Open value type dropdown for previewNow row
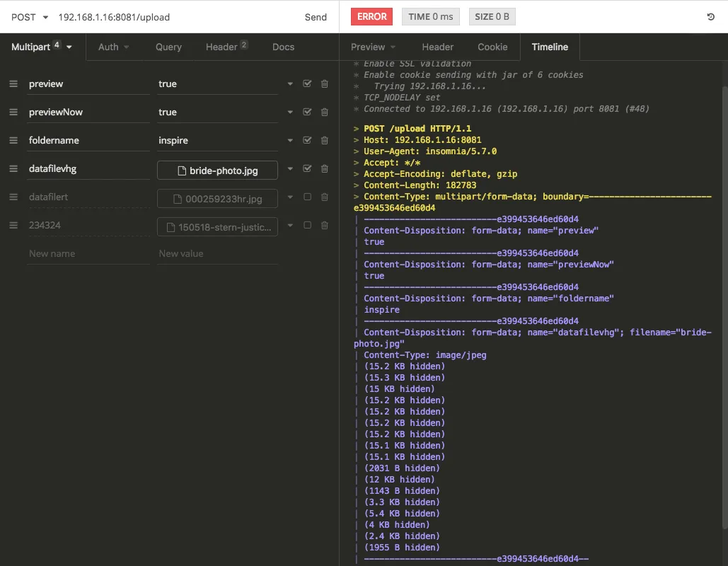 pyautogui.click(x=290, y=112)
